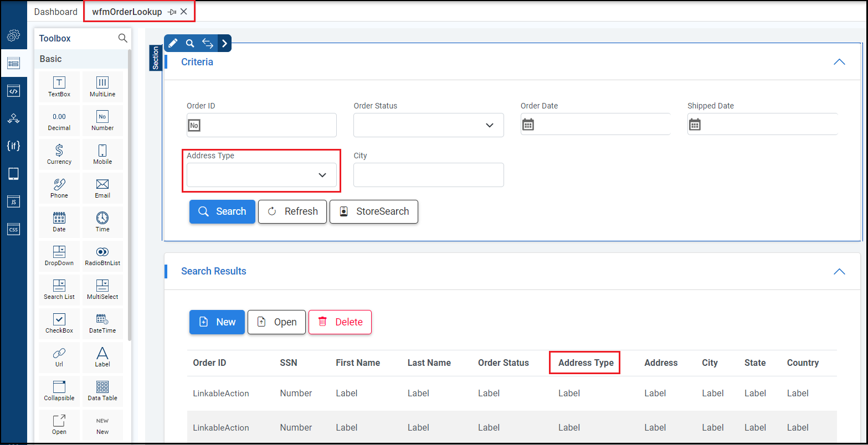Select the CheckBox control in the Toolbox
The image size is (868, 445).
pyautogui.click(x=59, y=323)
